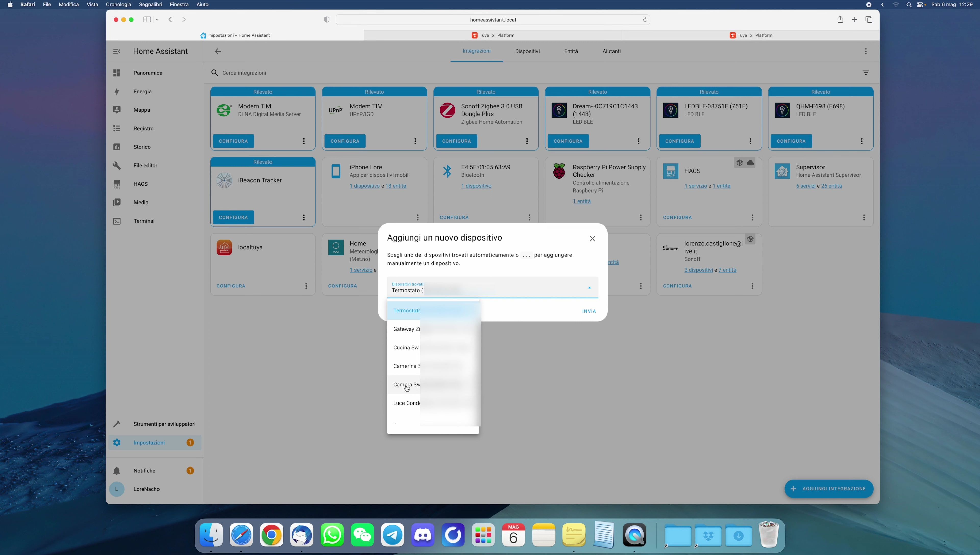This screenshot has height=555, width=980.
Task: Open Cronologia menu in menu bar
Action: coord(118,5)
